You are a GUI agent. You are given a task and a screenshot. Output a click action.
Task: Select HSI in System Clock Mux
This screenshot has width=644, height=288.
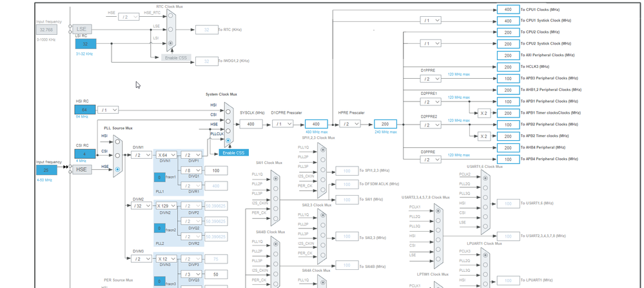(228, 111)
